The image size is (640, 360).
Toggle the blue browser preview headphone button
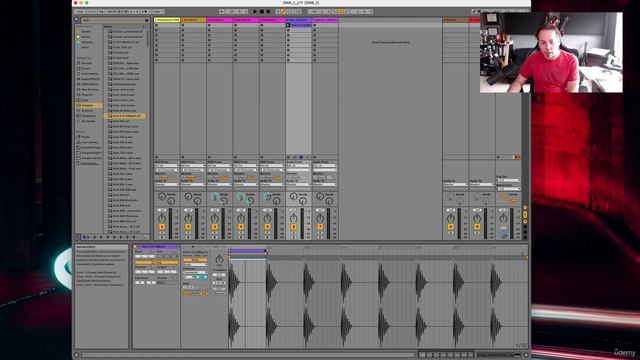pyautogui.click(x=84, y=237)
